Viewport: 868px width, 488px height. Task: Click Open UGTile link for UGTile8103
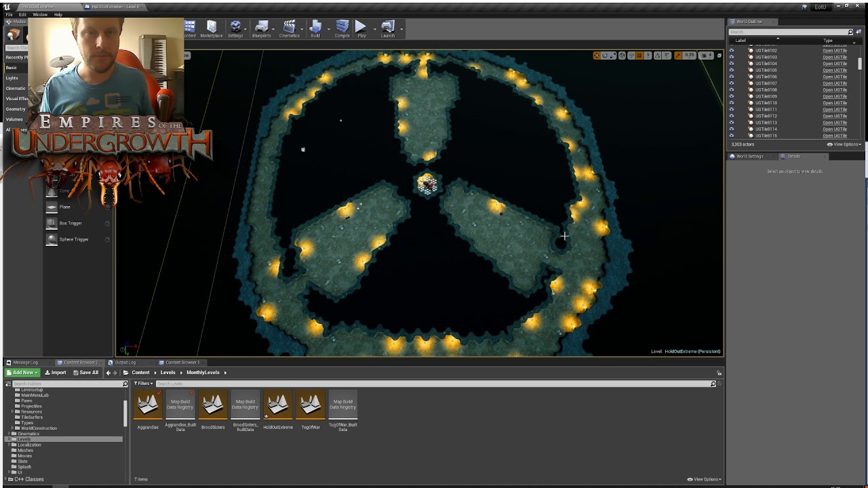click(835, 57)
